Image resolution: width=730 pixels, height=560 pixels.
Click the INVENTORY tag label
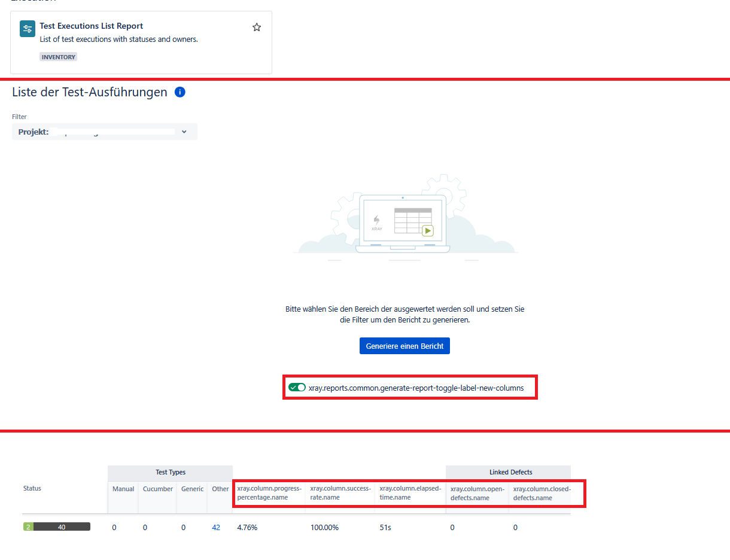[59, 57]
